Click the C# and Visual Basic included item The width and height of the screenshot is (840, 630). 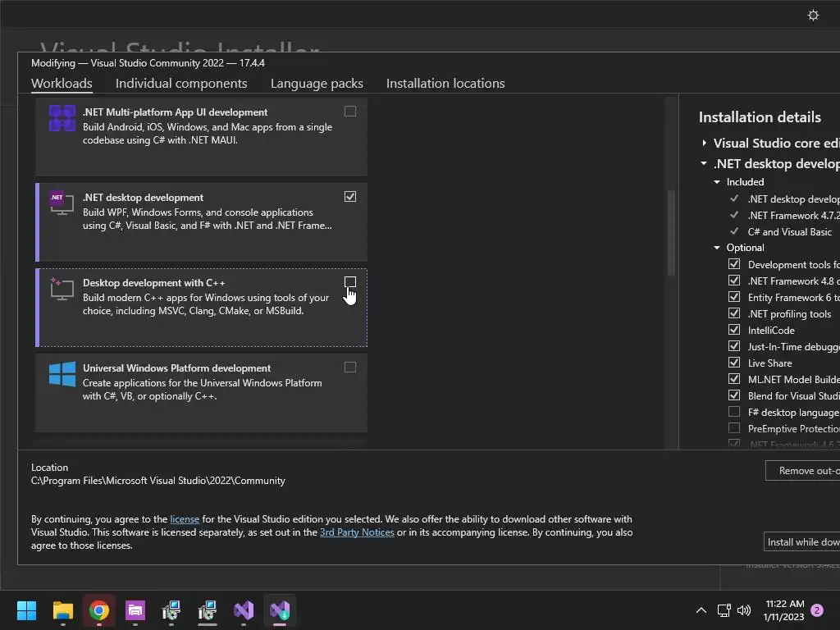click(790, 232)
